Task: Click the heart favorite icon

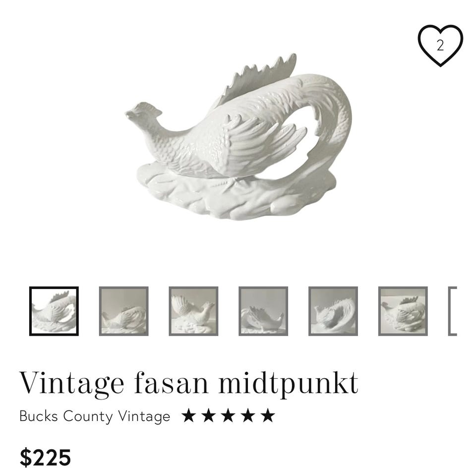Action: pos(440,46)
